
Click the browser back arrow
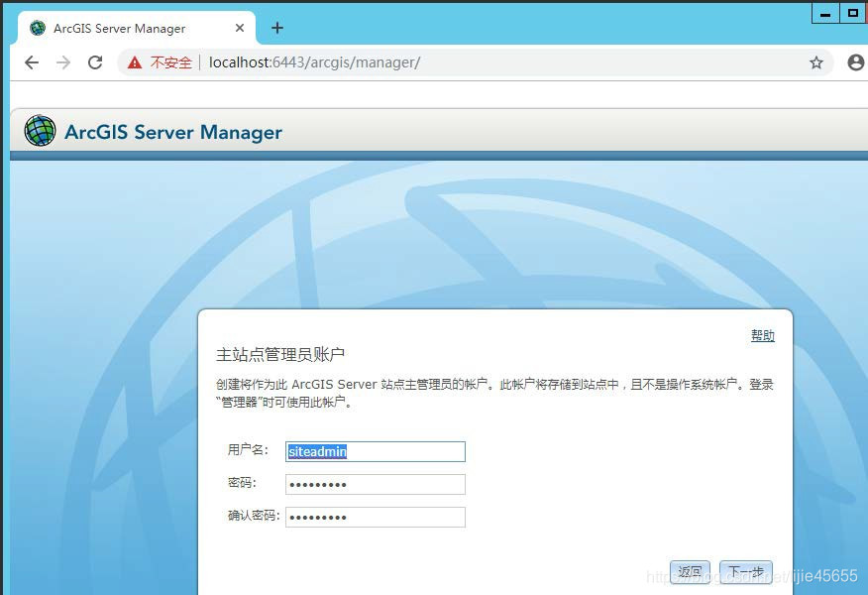tap(32, 62)
